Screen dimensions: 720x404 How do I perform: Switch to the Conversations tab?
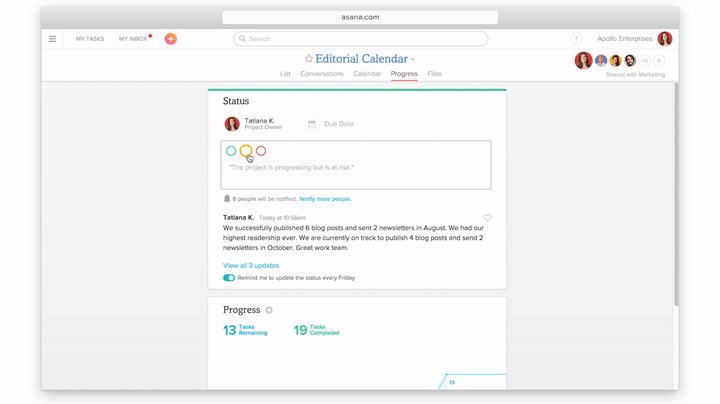321,74
